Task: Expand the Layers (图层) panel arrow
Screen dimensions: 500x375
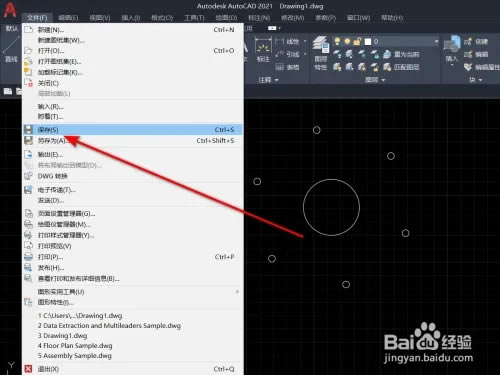Action: tap(383, 80)
